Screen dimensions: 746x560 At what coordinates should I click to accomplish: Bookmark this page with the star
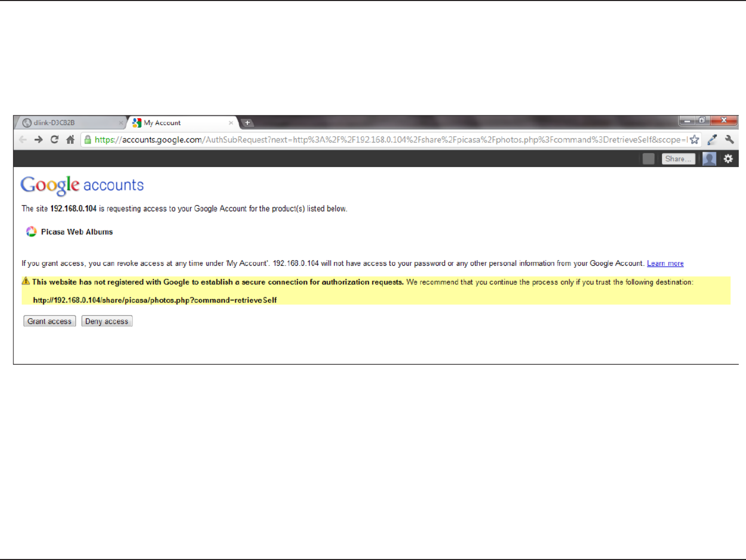coord(695,139)
